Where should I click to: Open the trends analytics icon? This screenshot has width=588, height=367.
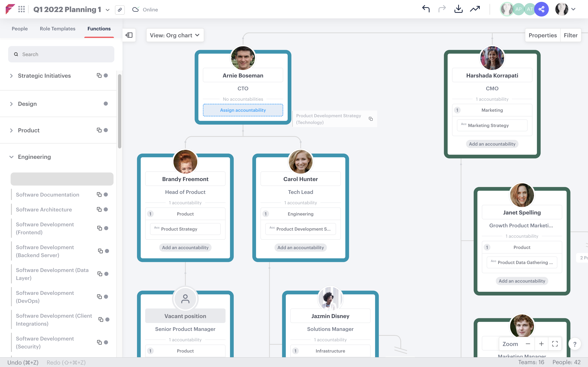(475, 9)
